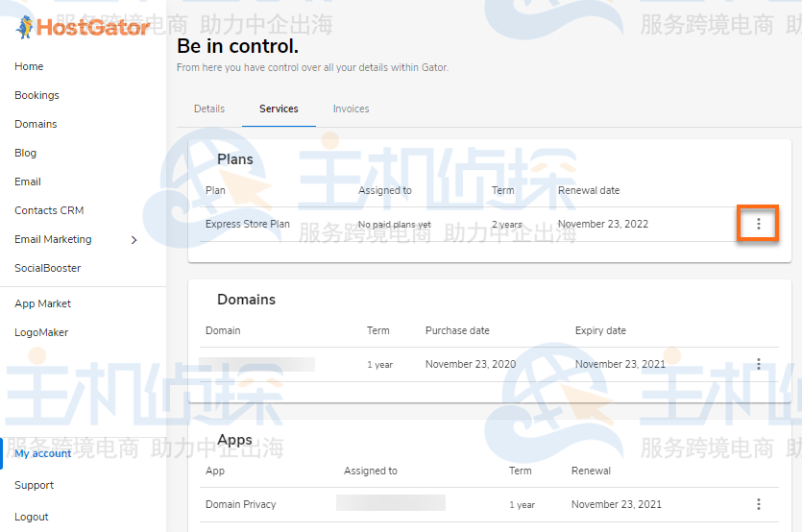The height and width of the screenshot is (532, 802).
Task: Click Logout in sidebar
Action: click(x=32, y=518)
